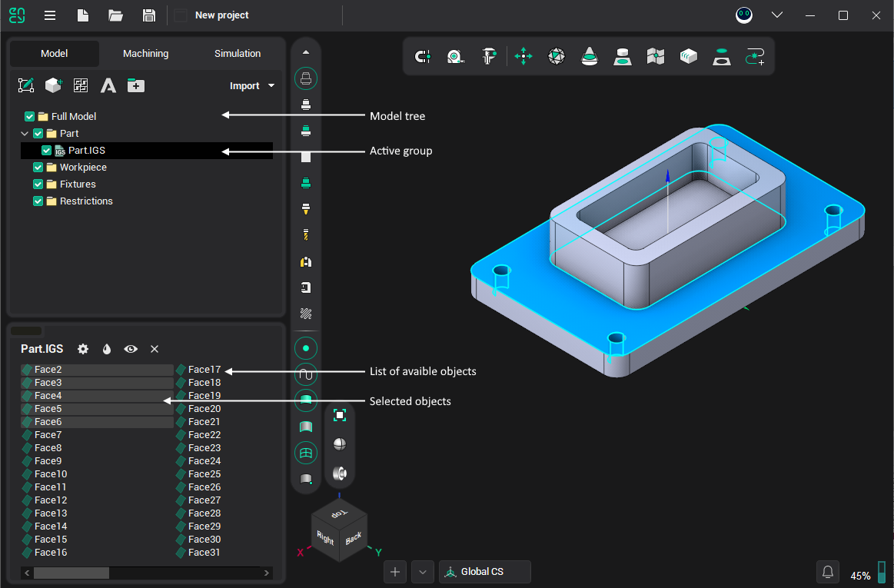Click the folded map icon in toolbar
Screen dimensions: 894x588
click(655, 56)
